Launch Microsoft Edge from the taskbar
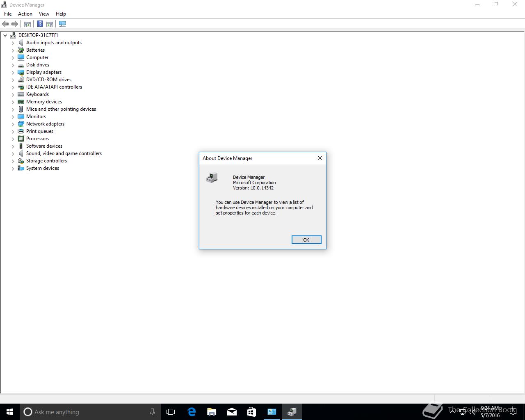Viewport: 525px width, 420px height. click(192, 412)
